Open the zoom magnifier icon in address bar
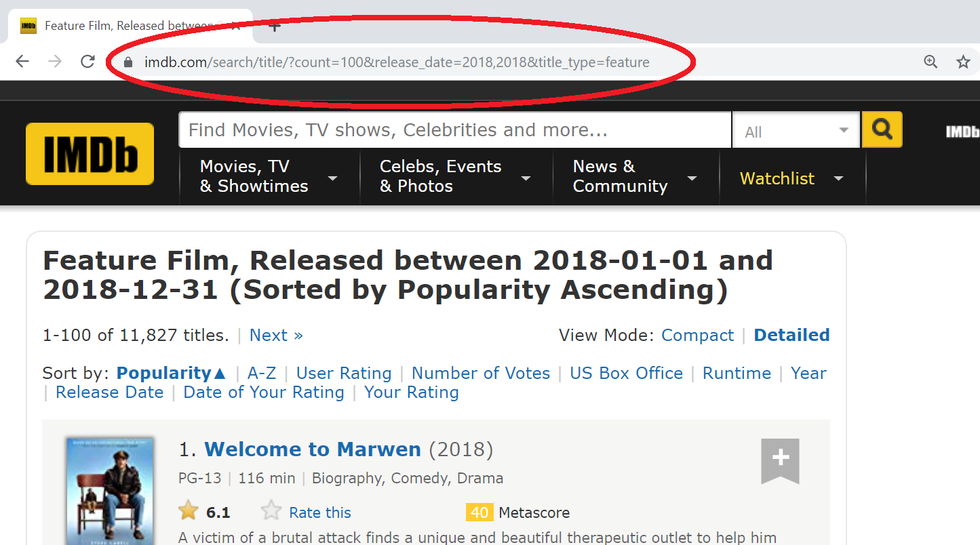The width and height of the screenshot is (980, 545). 930,62
